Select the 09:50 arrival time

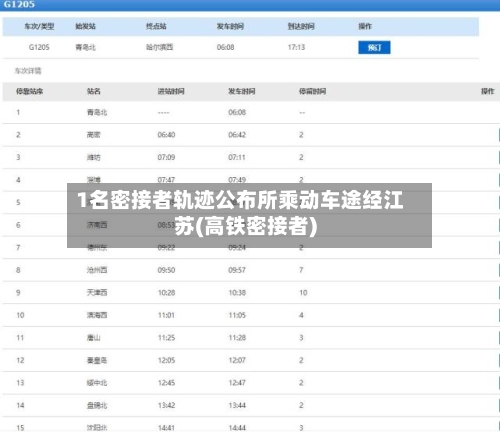166,270
